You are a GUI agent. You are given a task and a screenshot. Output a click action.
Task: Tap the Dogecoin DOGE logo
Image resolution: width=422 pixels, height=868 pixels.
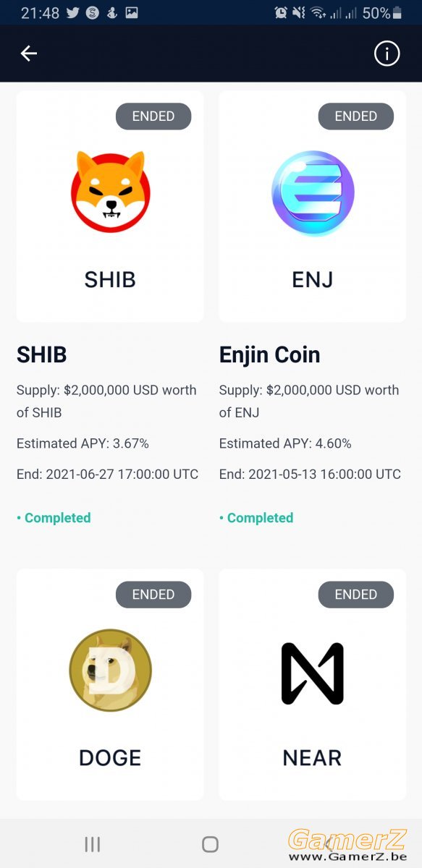110,670
